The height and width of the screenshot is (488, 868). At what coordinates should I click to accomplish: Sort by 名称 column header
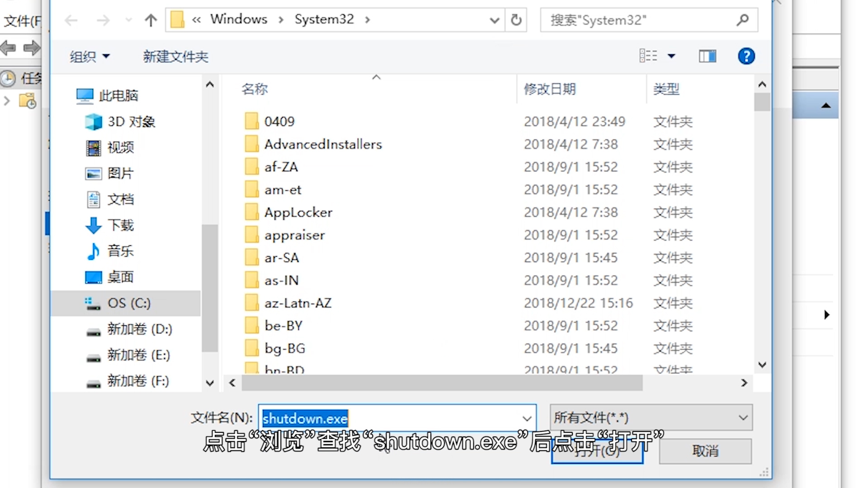click(255, 89)
